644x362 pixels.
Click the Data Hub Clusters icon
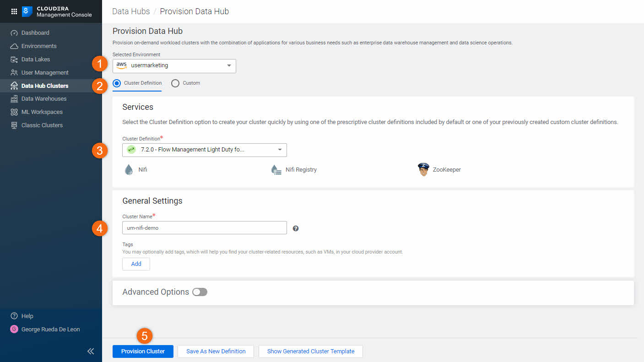tap(14, 86)
